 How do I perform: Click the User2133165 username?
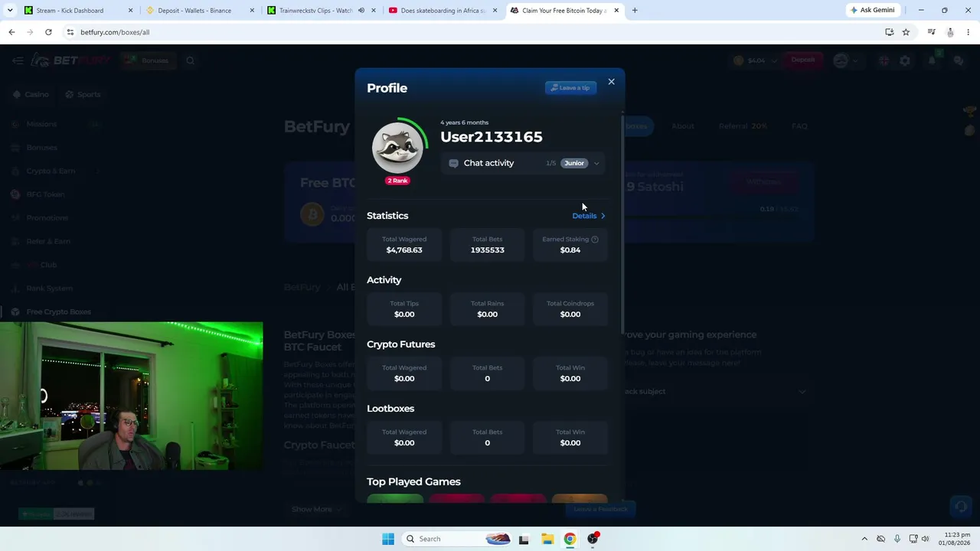point(492,137)
